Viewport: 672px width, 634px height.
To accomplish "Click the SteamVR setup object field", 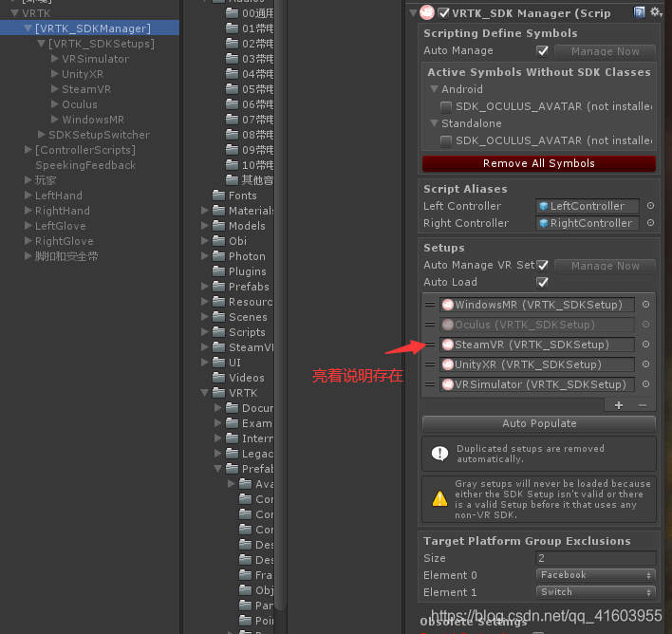I will pyautogui.click(x=537, y=345).
